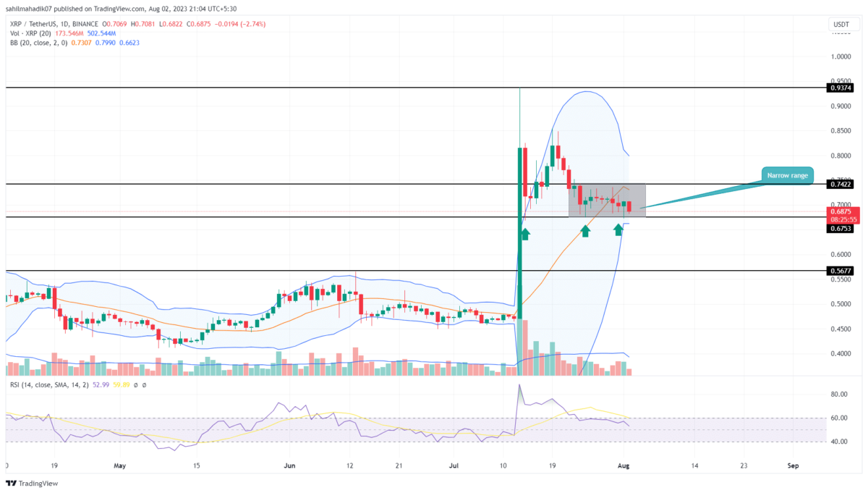Screen dimensions: 868x493
Task: Open the USDT currency selector
Action: 839,25
